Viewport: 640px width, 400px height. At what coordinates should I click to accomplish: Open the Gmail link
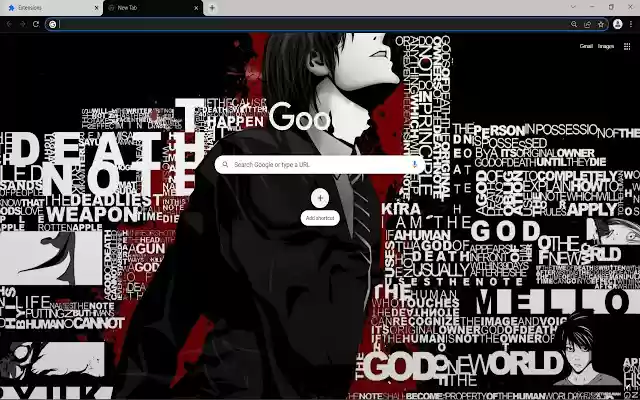click(x=586, y=46)
